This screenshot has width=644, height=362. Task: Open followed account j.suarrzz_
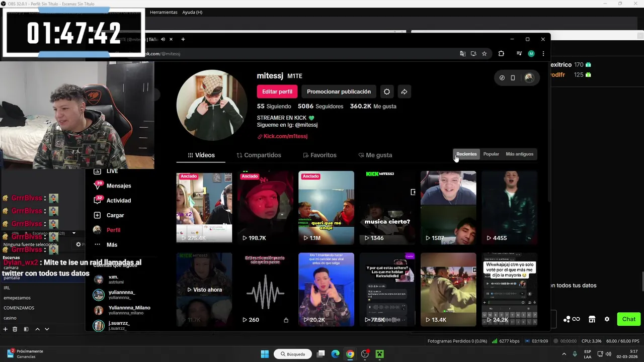point(112,326)
